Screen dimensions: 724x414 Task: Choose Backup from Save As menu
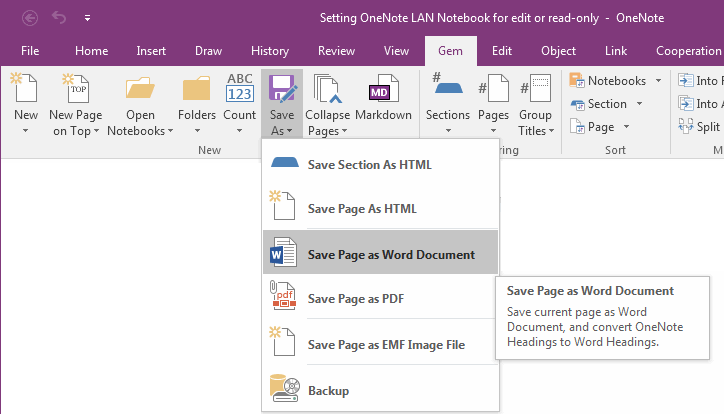click(380, 390)
